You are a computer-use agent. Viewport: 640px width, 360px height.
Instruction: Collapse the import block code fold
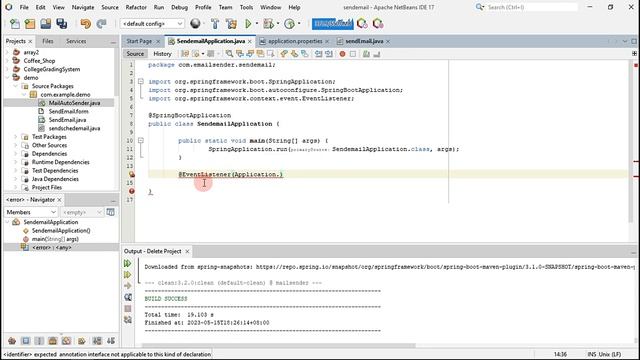pyautogui.click(x=141, y=82)
